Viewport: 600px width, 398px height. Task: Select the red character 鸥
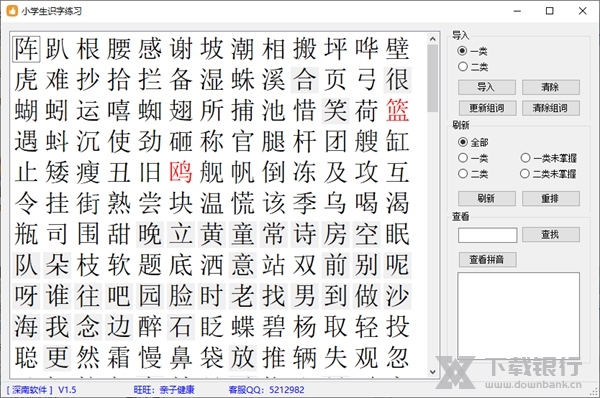[x=181, y=172]
